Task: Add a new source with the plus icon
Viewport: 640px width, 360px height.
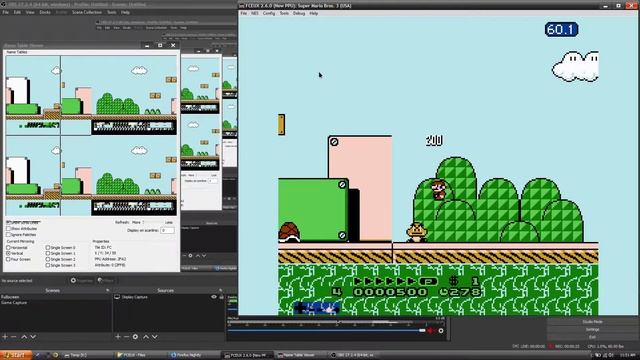Action: point(118,337)
